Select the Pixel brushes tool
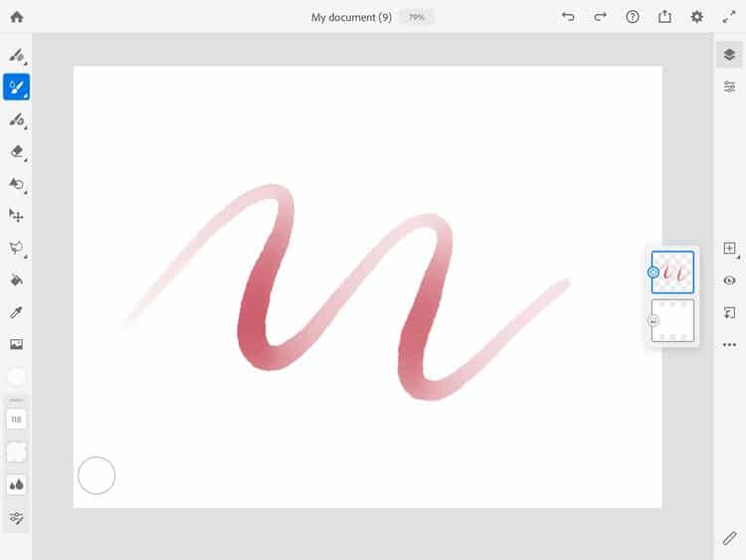 [17, 55]
